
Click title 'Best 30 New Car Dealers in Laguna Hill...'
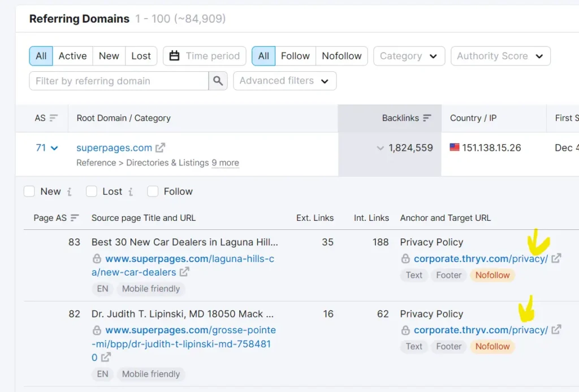(x=185, y=242)
